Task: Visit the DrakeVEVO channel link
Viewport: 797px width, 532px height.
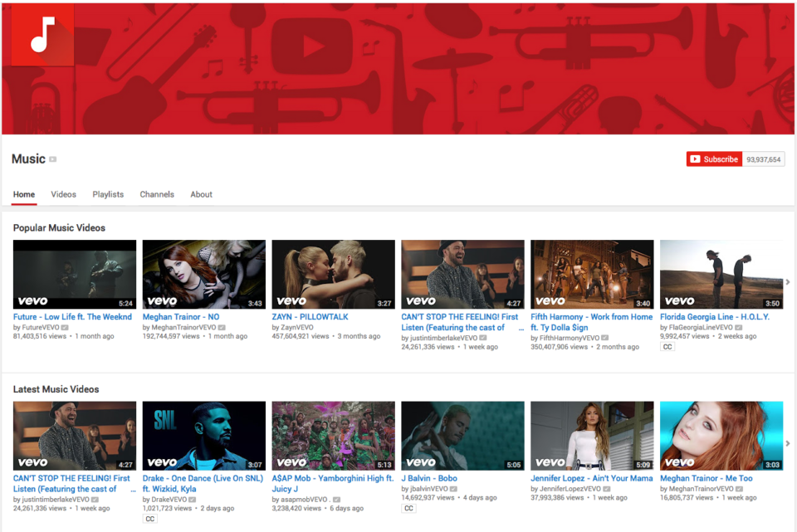Action: pyautogui.click(x=169, y=500)
